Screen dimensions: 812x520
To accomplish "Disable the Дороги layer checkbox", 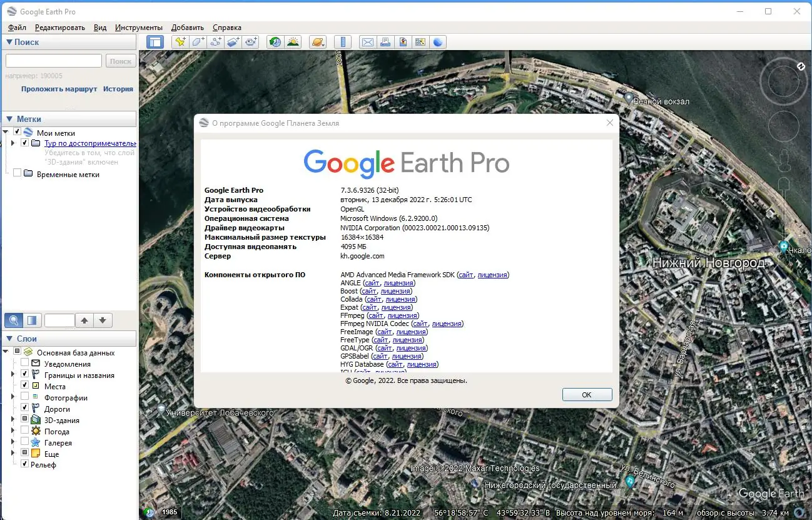I will 24,407.
